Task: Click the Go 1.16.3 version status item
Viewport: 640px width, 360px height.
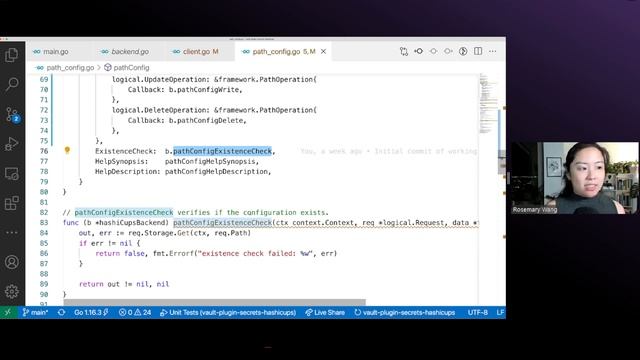Action: tap(91, 313)
